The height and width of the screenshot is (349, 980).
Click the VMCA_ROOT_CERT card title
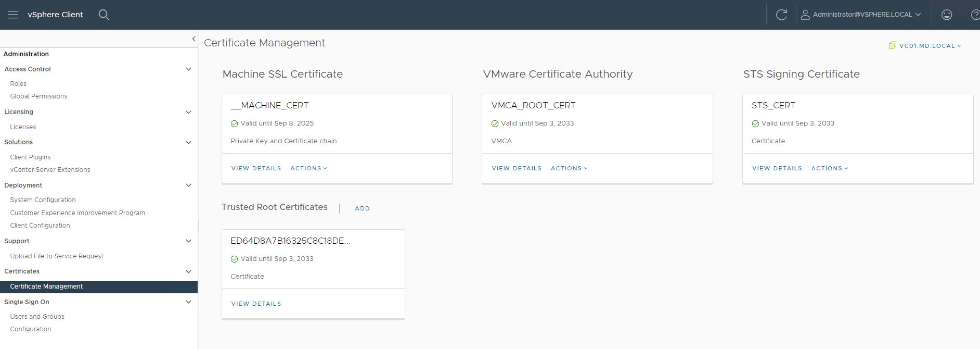pyautogui.click(x=533, y=105)
